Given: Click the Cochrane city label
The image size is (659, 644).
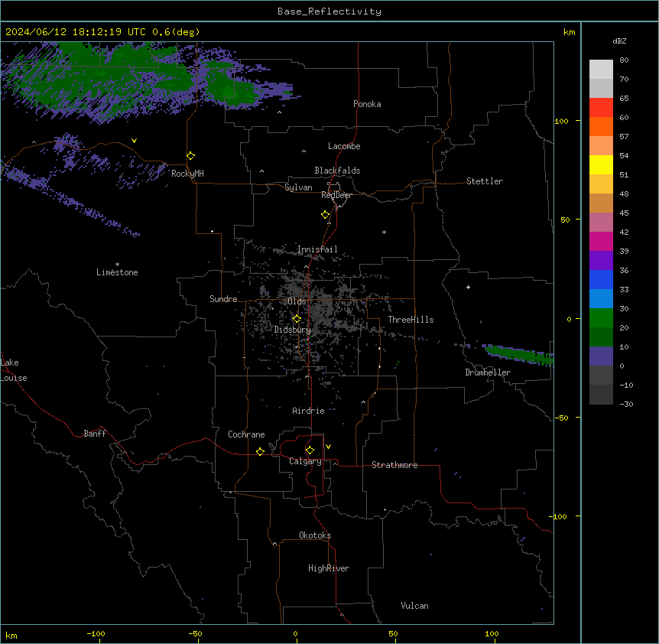Looking at the screenshot, I should [246, 434].
